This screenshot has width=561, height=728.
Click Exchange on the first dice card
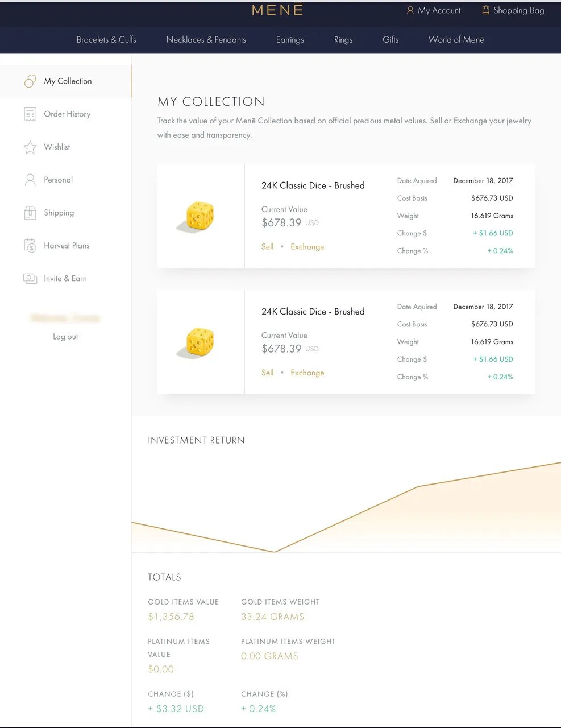(307, 247)
